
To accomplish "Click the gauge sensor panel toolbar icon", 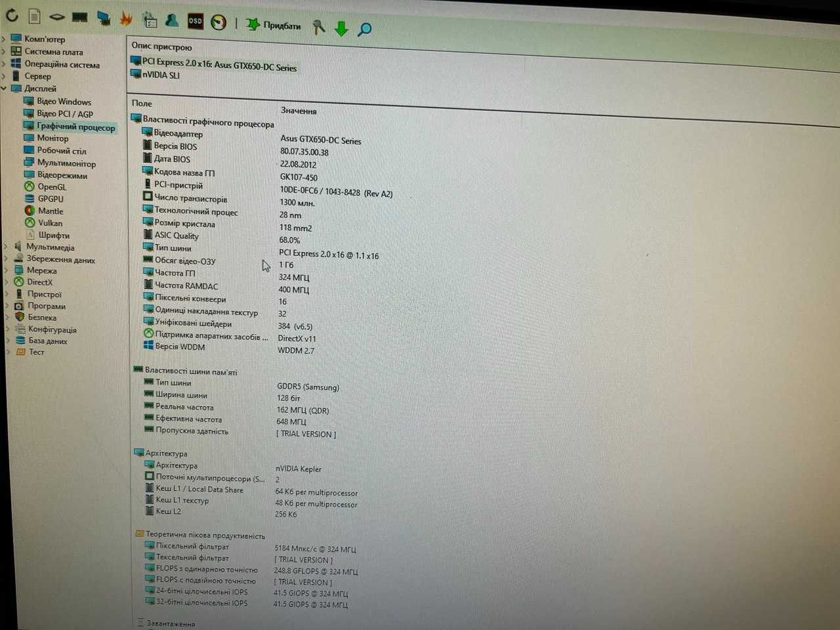I will 219,22.
